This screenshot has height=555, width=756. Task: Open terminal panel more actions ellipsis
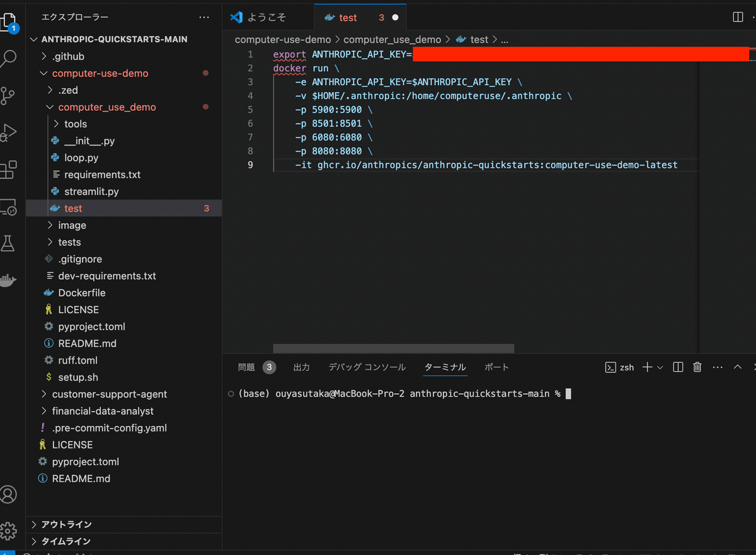718,367
